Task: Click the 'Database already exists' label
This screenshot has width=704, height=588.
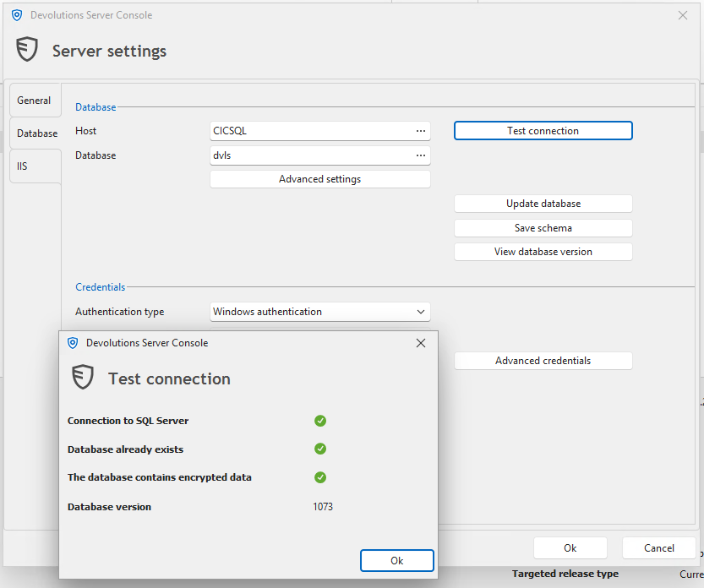Action: tap(125, 449)
